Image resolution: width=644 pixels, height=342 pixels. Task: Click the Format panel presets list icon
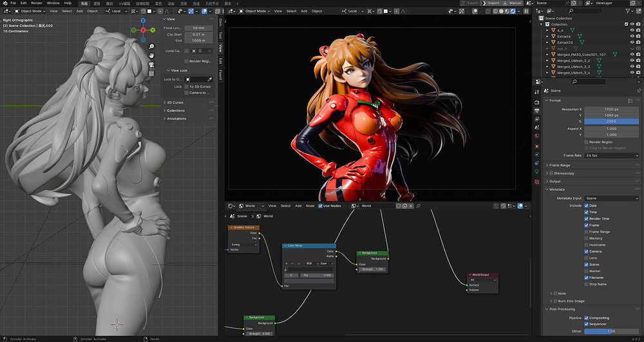click(630, 100)
